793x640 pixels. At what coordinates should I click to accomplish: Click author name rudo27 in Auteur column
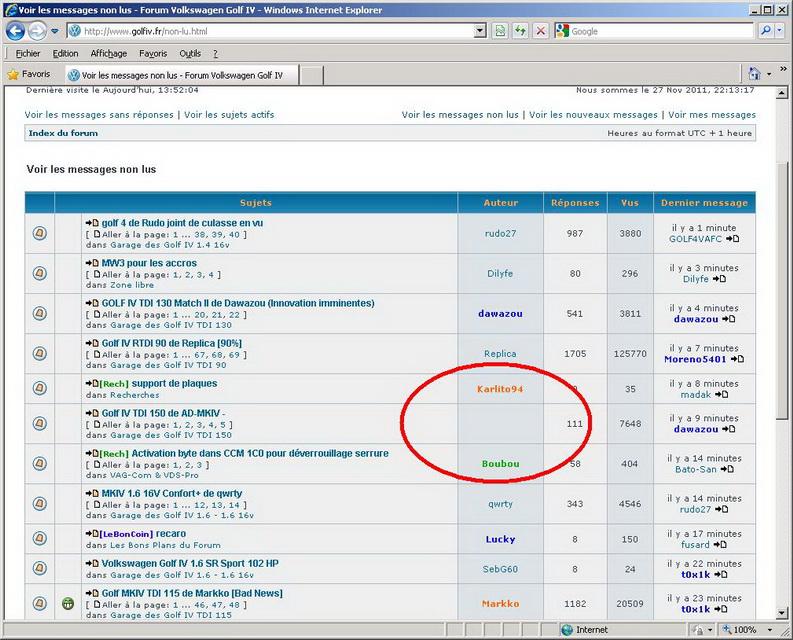500,233
